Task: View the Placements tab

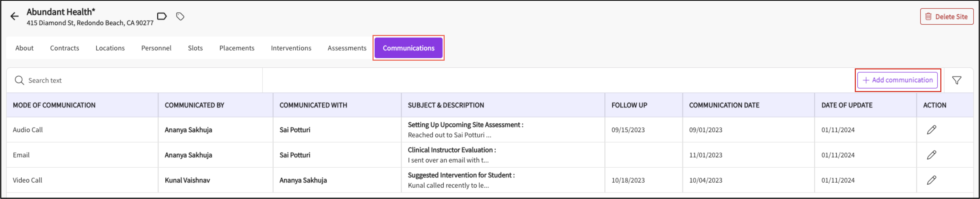Action: (x=237, y=48)
